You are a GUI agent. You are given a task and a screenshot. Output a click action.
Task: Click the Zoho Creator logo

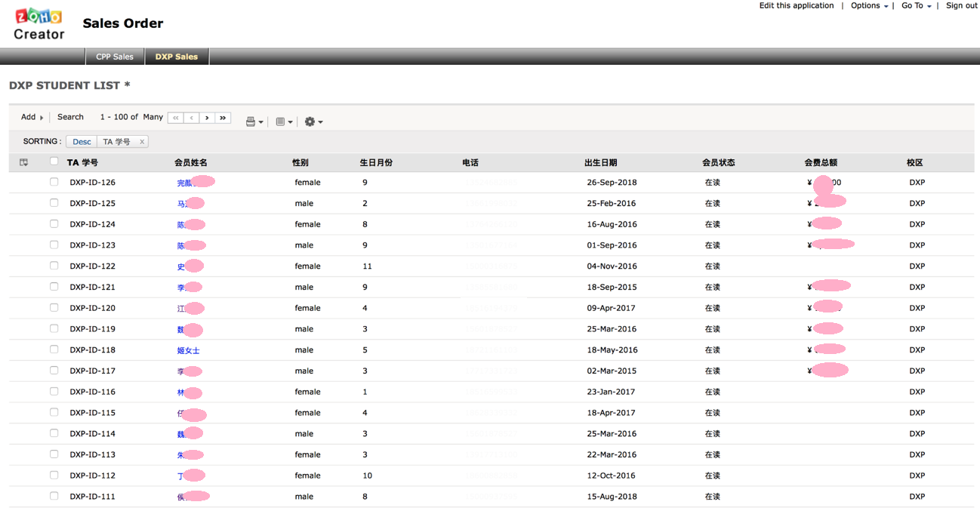point(39,24)
